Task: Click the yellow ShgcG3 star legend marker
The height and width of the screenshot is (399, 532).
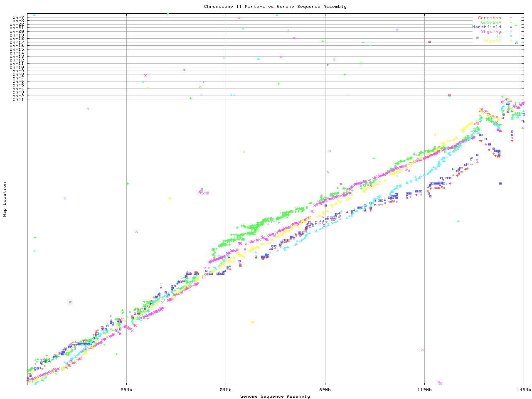Action: coord(511,41)
